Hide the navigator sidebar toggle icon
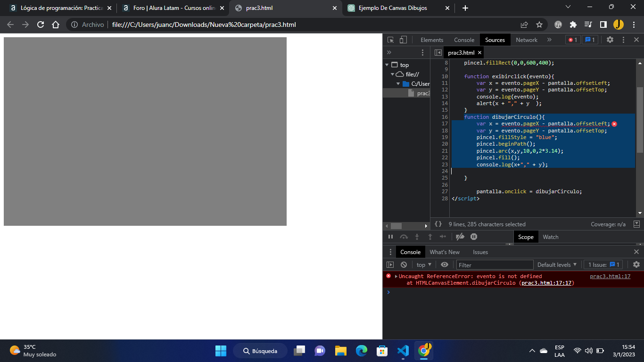Viewport: 644px width, 362px height. [x=438, y=53]
